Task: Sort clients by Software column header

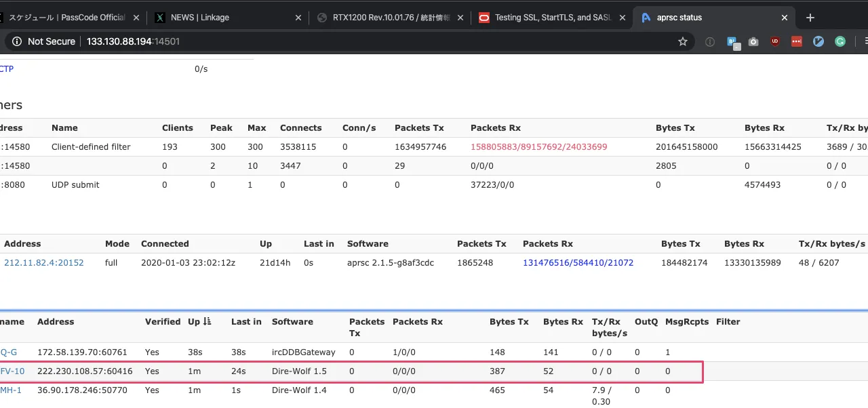Action: [292, 321]
